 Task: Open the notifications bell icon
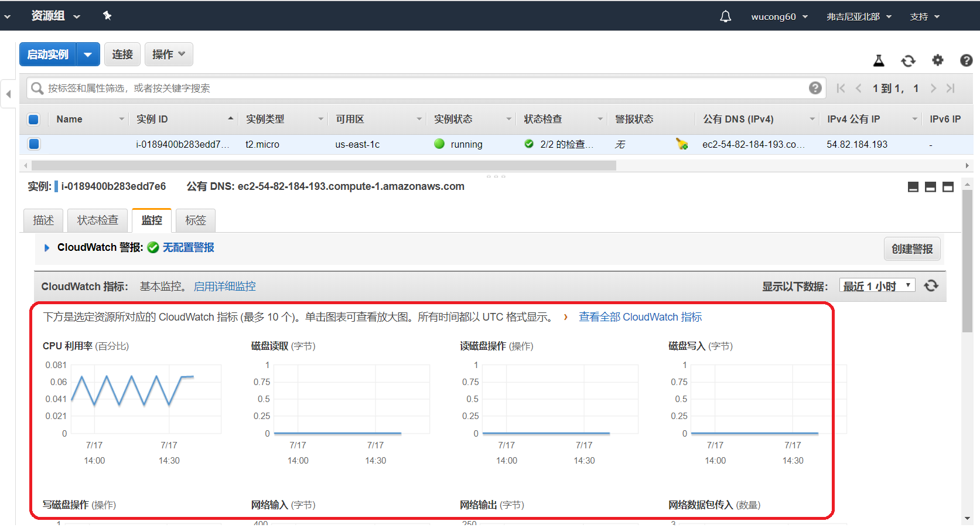point(725,16)
